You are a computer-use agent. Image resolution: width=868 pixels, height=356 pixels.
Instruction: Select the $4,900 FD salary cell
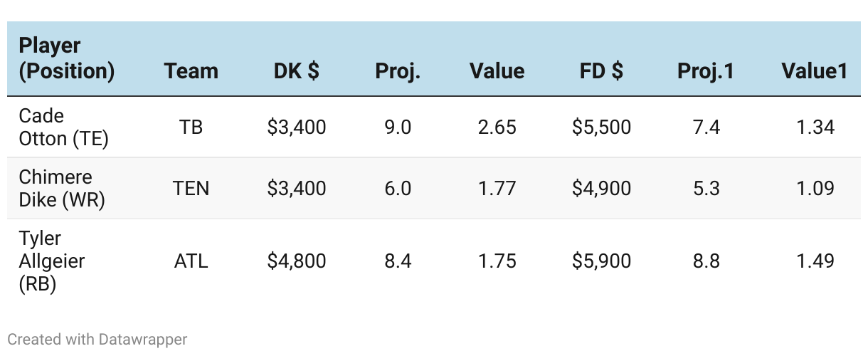[x=601, y=189]
